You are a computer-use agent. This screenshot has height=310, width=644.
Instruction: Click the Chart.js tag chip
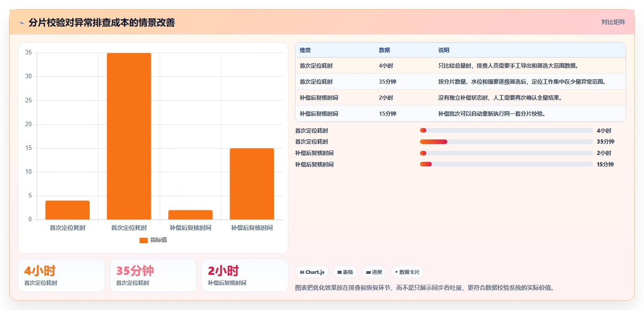(312, 272)
